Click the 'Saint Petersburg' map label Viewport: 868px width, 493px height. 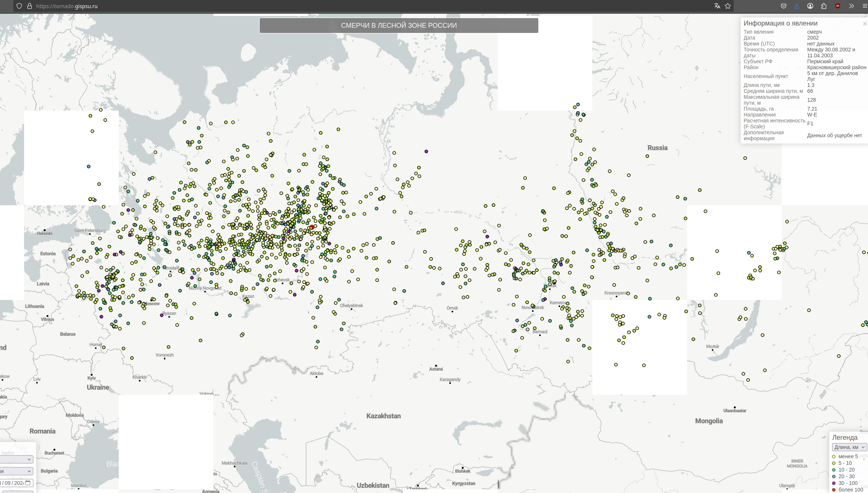(x=90, y=230)
